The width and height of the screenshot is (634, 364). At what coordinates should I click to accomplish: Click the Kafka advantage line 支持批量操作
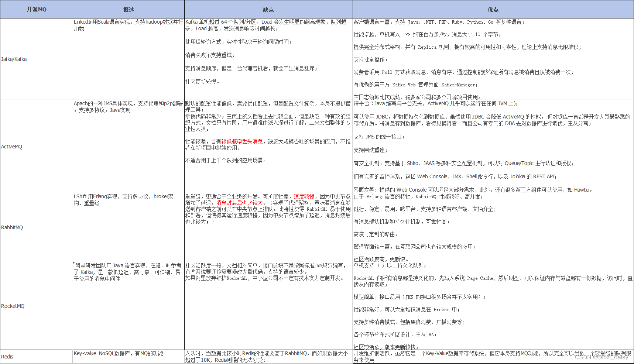tap(370, 59)
